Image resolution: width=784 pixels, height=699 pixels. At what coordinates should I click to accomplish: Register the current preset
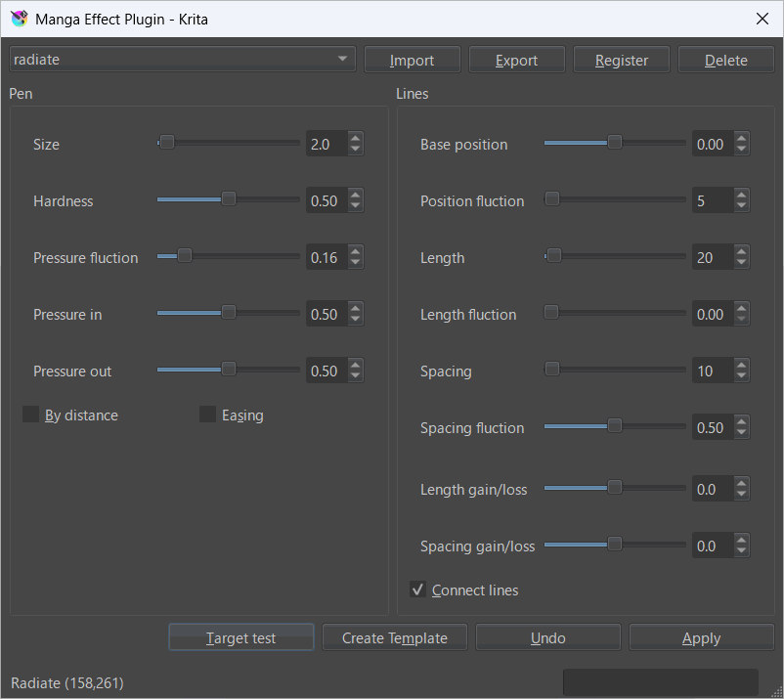click(622, 60)
